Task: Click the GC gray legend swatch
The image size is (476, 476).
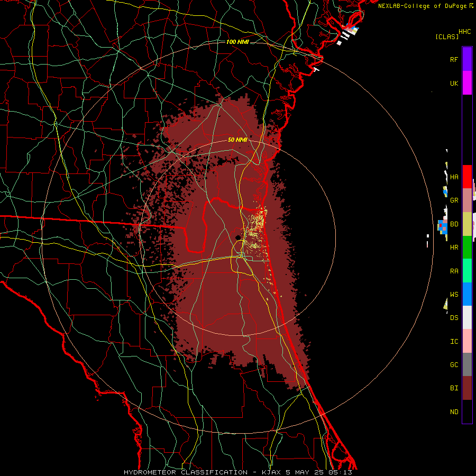Action: click(x=467, y=364)
